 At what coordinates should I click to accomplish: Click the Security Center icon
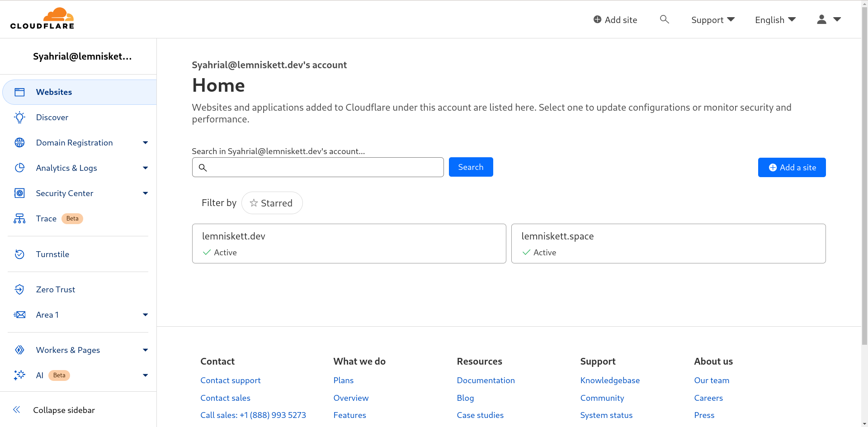tap(19, 193)
